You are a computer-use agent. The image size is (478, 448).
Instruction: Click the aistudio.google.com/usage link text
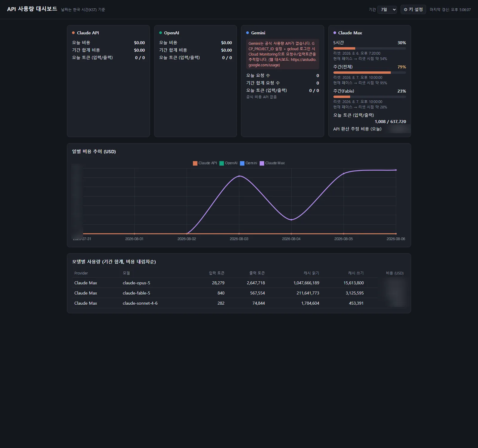pos(282,62)
